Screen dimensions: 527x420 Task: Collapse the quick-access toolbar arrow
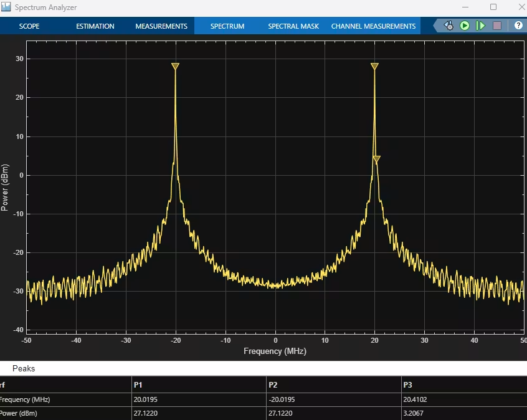point(437,26)
